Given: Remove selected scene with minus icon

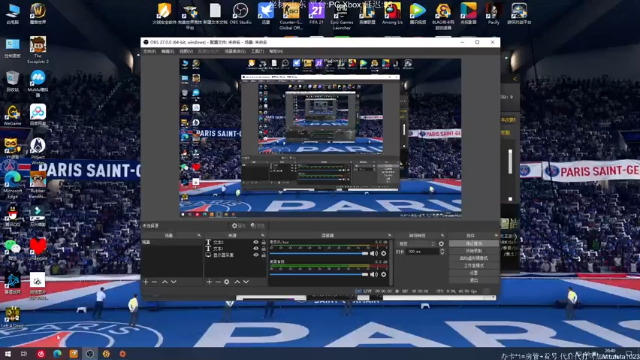Looking at the screenshot, I should 154,282.
